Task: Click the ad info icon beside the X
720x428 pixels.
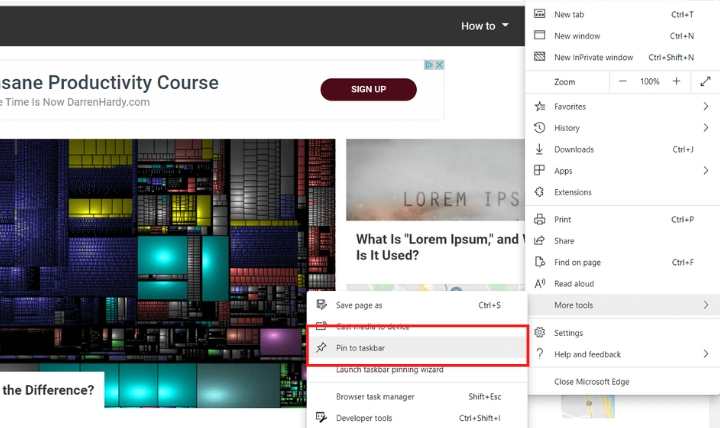Action: click(429, 65)
